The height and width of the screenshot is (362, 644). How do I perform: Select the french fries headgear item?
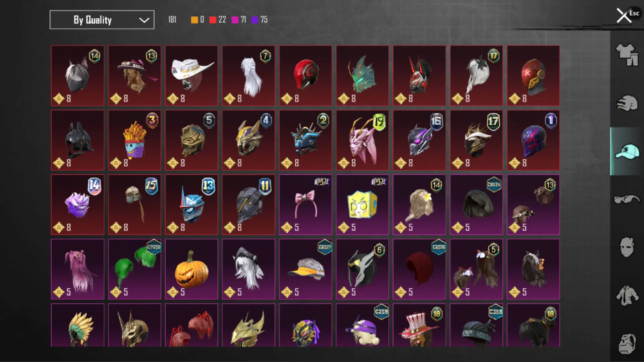[135, 140]
